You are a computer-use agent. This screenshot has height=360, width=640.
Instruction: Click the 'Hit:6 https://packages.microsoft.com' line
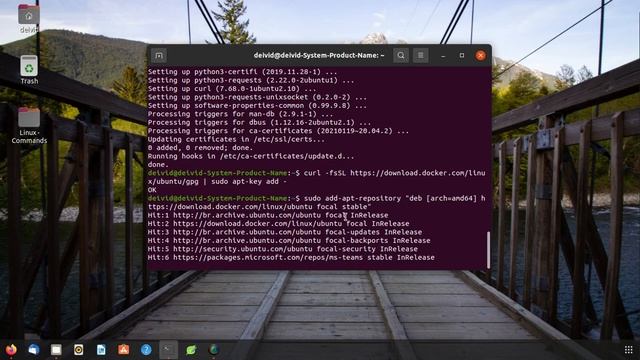click(291, 258)
